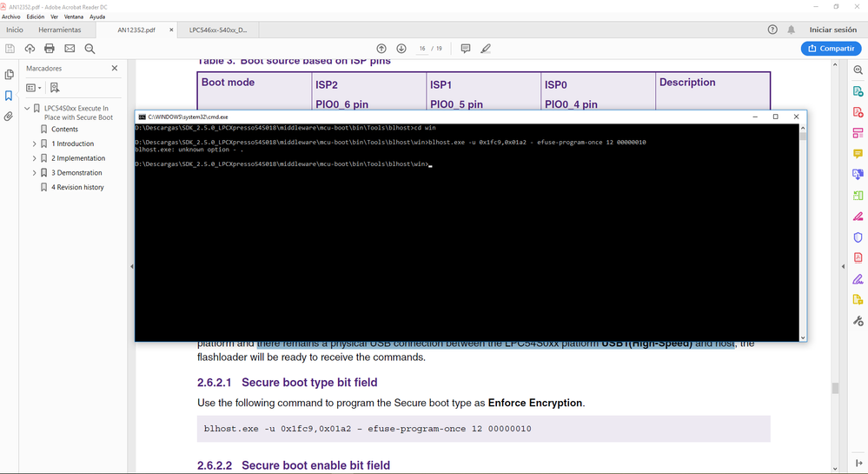The height and width of the screenshot is (474, 868).
Task: Switch to LPC546xx-540xx document tab
Action: click(x=218, y=30)
